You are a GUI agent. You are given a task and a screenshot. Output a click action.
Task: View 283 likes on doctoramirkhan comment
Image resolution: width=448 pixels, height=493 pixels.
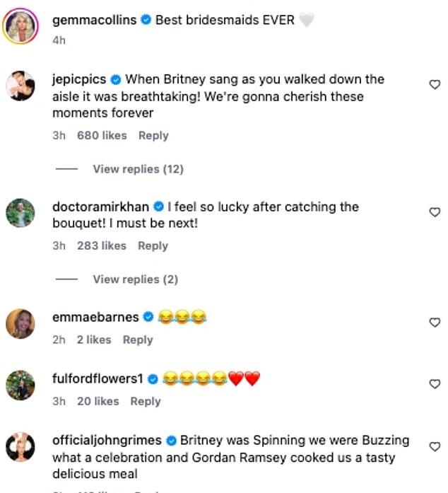[x=102, y=245]
